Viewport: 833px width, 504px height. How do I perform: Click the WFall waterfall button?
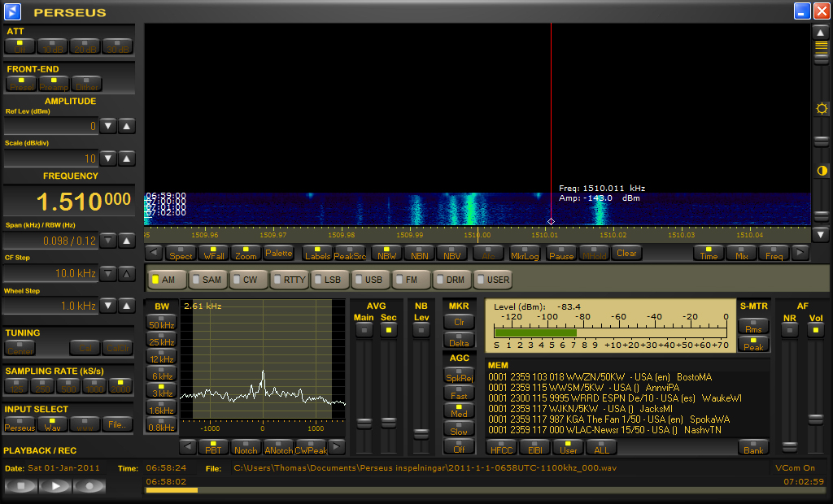click(x=214, y=254)
